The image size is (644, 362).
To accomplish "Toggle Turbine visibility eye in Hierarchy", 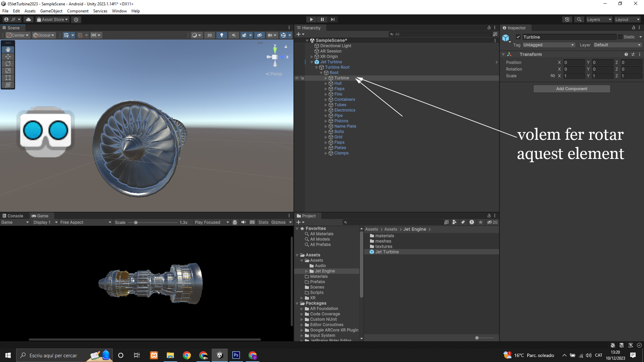I will click(297, 78).
